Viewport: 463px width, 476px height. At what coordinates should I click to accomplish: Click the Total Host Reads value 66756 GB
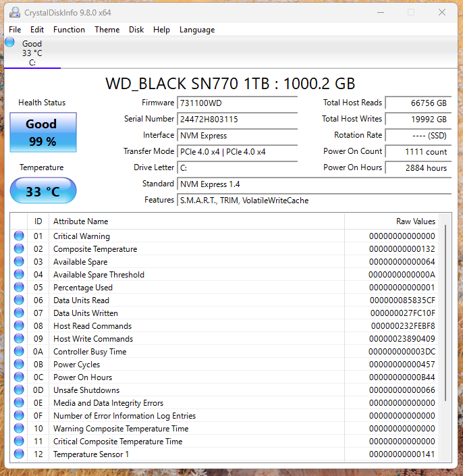pyautogui.click(x=418, y=103)
